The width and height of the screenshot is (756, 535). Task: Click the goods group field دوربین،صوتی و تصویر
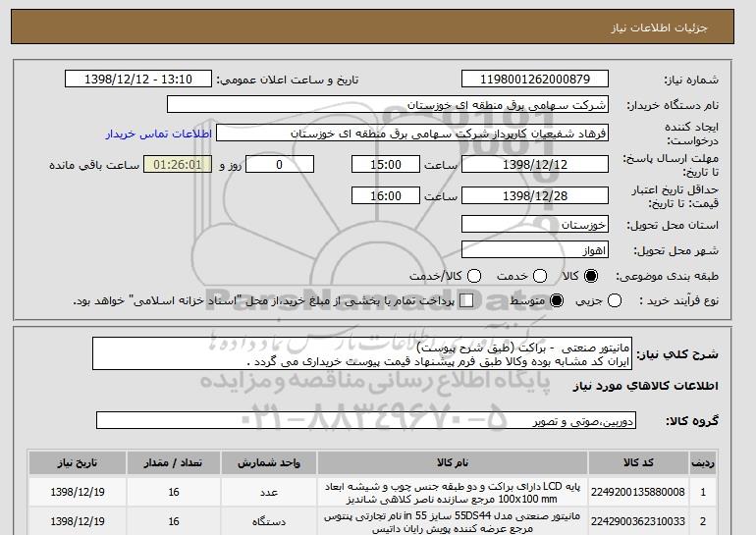[366, 421]
